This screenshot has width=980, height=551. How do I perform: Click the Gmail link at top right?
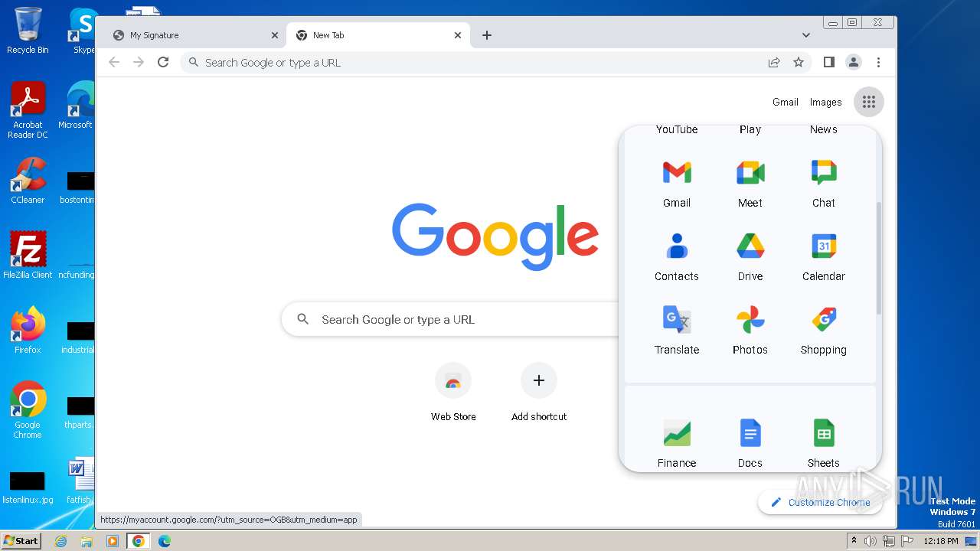pyautogui.click(x=786, y=102)
